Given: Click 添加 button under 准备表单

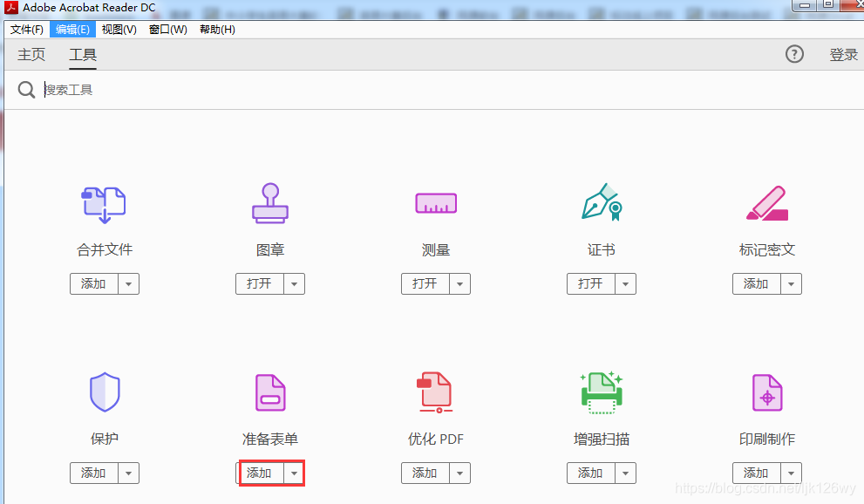Looking at the screenshot, I should 260,473.
